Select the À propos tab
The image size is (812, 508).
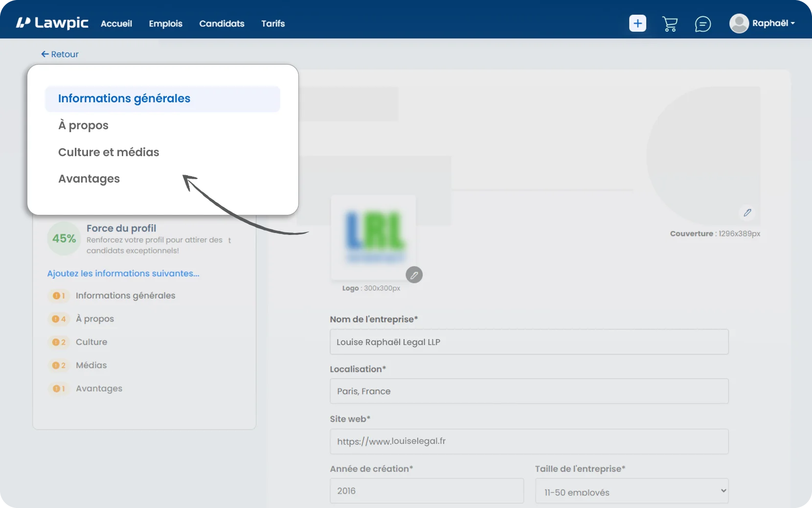(x=83, y=125)
